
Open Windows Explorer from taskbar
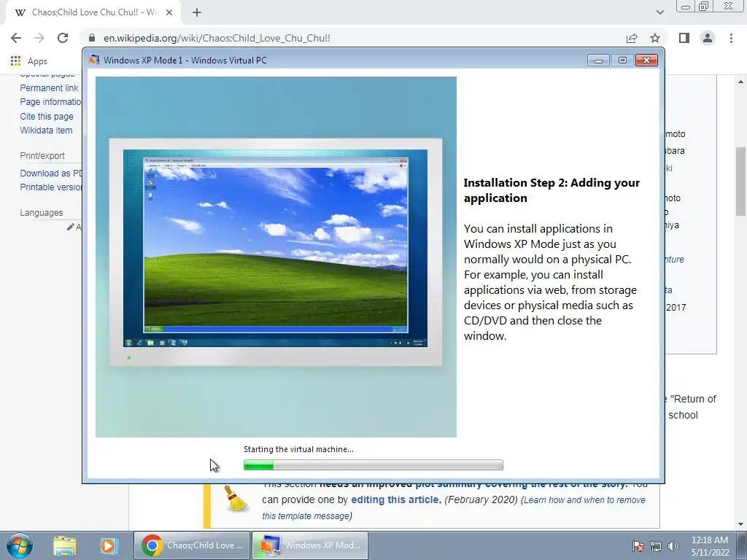(x=65, y=545)
